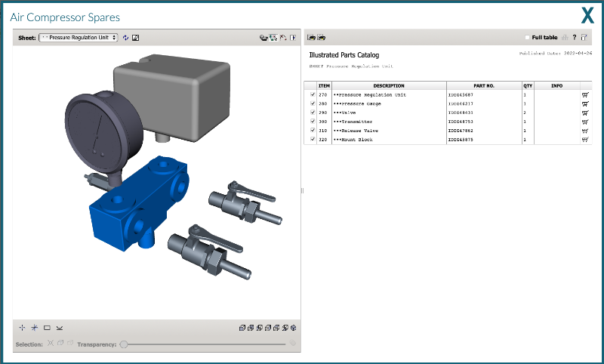Click the eraser icon at the transparency slider end
This screenshot has width=604, height=364.
293,343
